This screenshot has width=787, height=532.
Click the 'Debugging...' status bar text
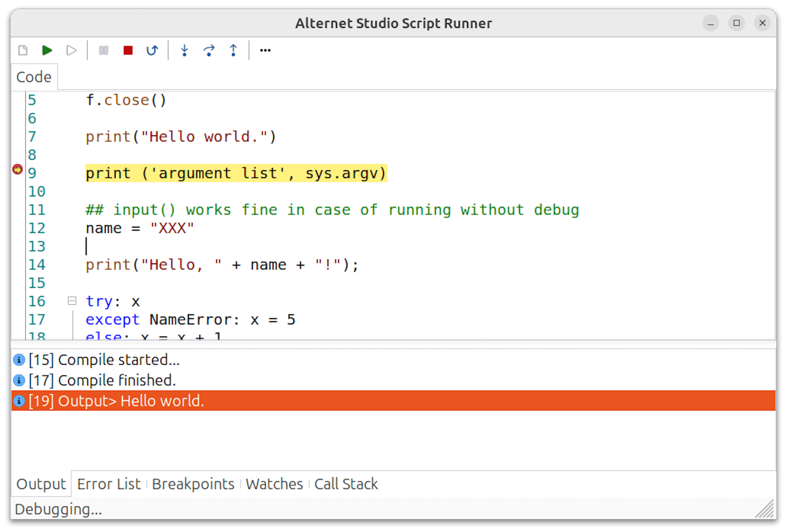58,509
